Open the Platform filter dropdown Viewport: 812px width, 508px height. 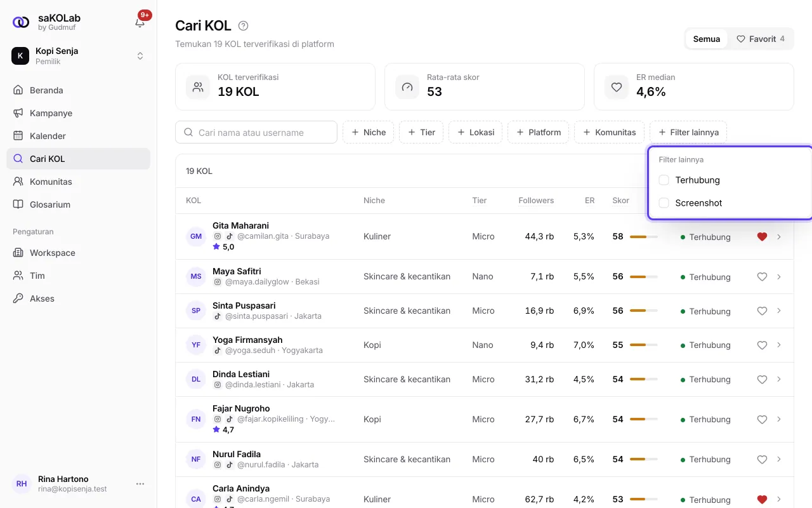(539, 132)
